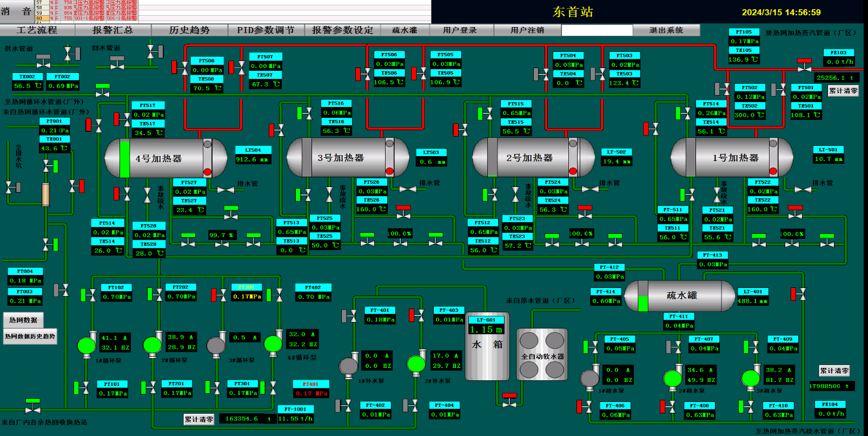Image resolution: width=868 pixels, height=436 pixels.
Task: Click 累计清零 next to 163354.6 t
Action: [199, 419]
